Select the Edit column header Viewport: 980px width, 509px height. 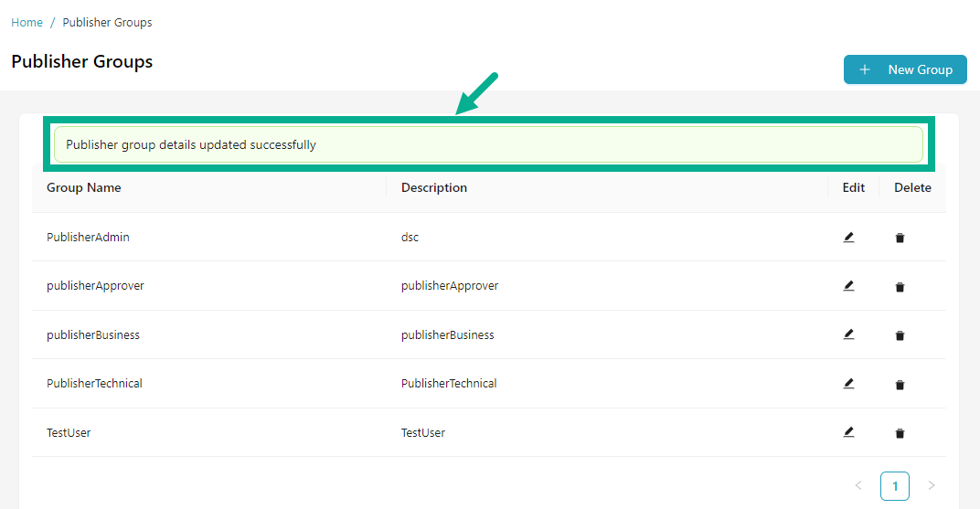point(853,187)
